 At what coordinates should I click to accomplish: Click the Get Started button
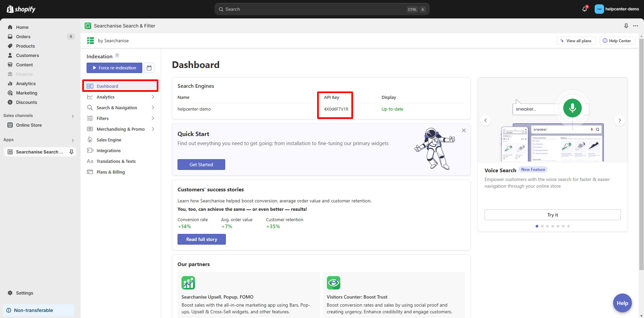tap(201, 165)
